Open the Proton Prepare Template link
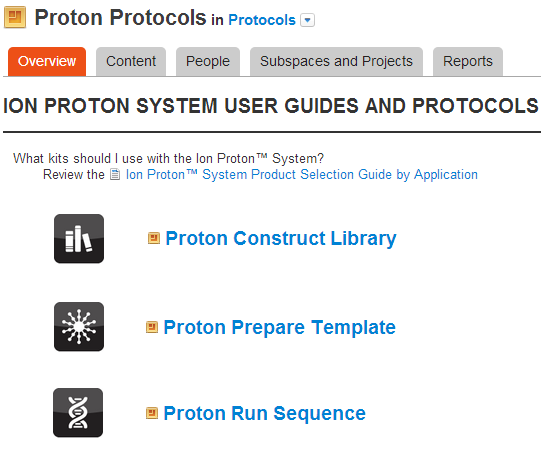 tap(279, 327)
